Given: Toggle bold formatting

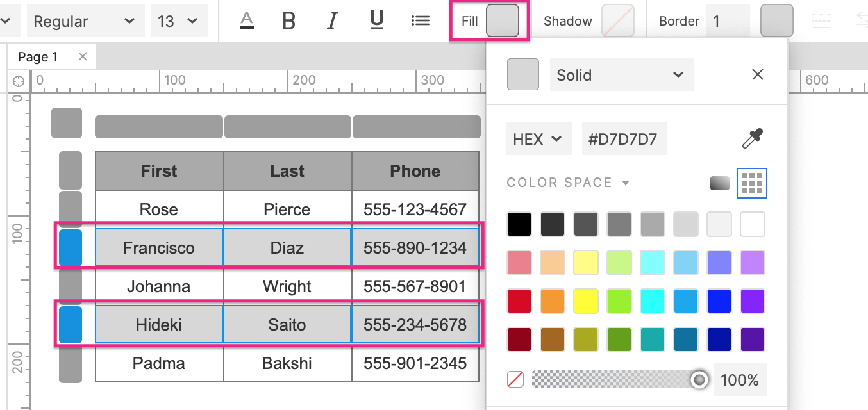Looking at the screenshot, I should pos(289,21).
